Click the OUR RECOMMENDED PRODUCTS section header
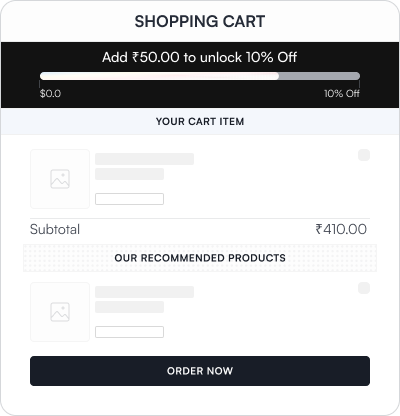 200,258
